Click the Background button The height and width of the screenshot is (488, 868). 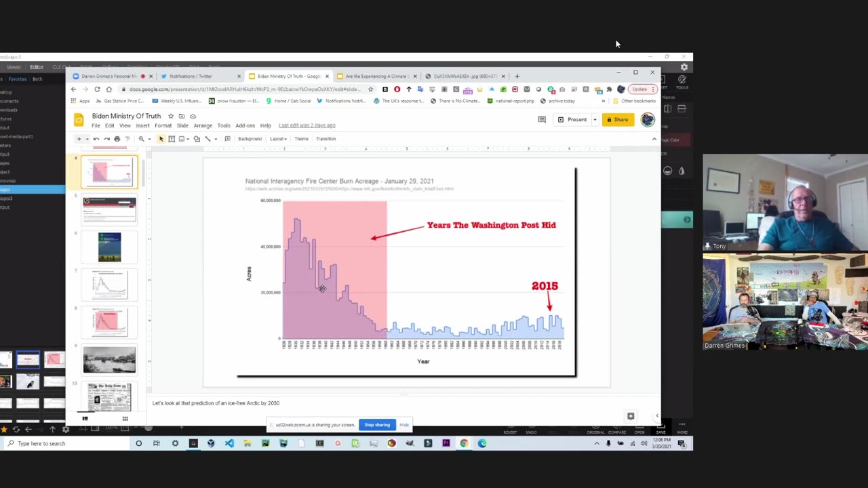point(250,139)
